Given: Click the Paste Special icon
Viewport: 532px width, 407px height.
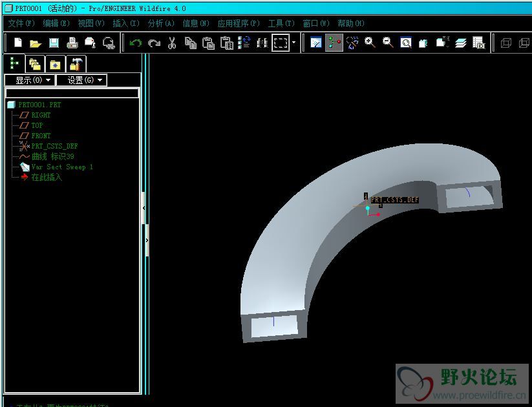Looking at the screenshot, I should [x=227, y=43].
